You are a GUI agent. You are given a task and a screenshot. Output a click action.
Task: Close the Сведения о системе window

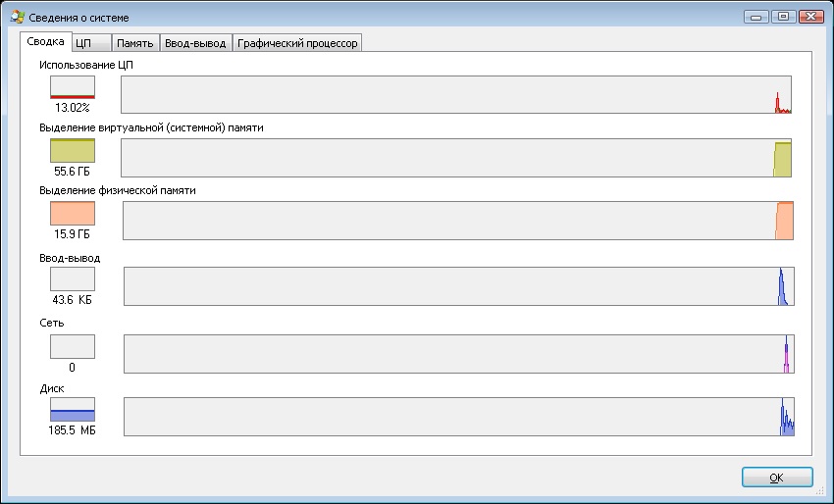(810, 16)
